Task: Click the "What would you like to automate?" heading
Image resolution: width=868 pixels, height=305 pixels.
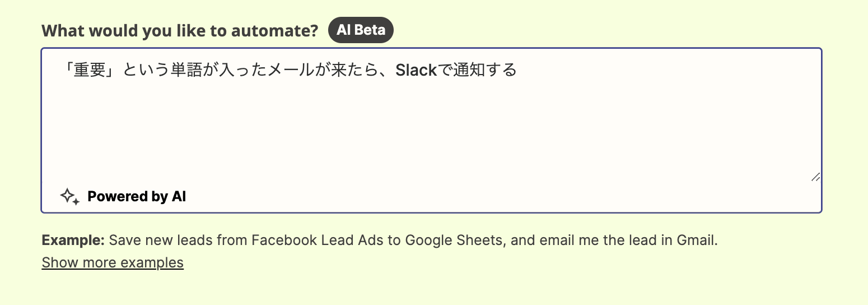Action: pos(180,30)
